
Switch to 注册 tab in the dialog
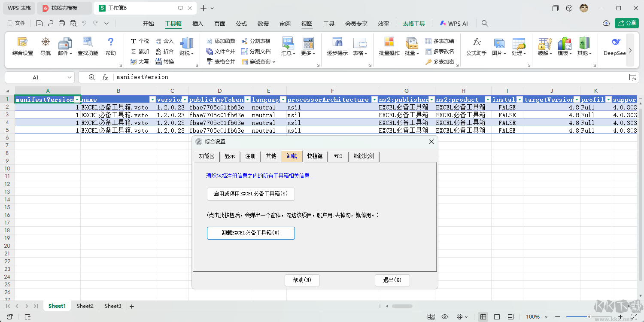pos(250,156)
